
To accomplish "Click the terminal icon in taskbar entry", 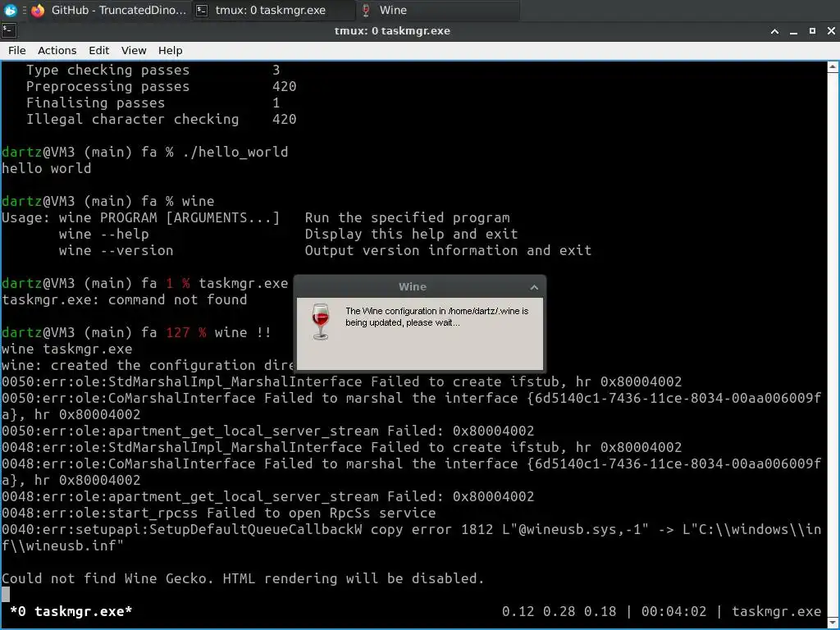I will click(202, 10).
